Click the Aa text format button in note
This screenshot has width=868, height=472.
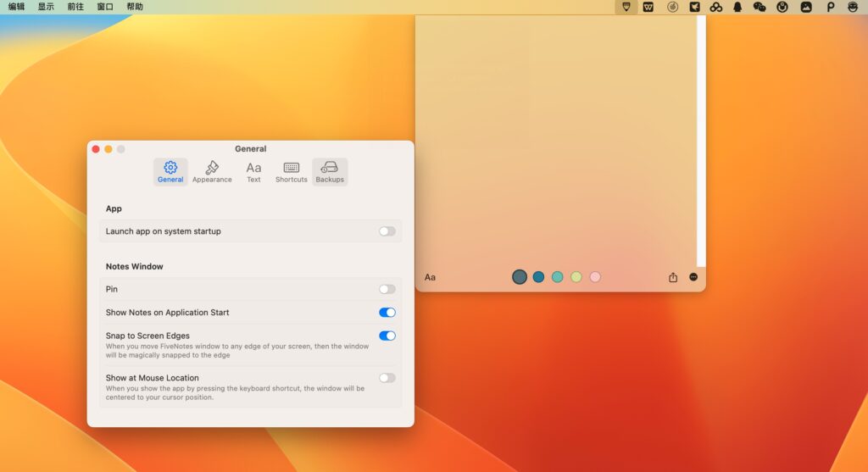430,277
